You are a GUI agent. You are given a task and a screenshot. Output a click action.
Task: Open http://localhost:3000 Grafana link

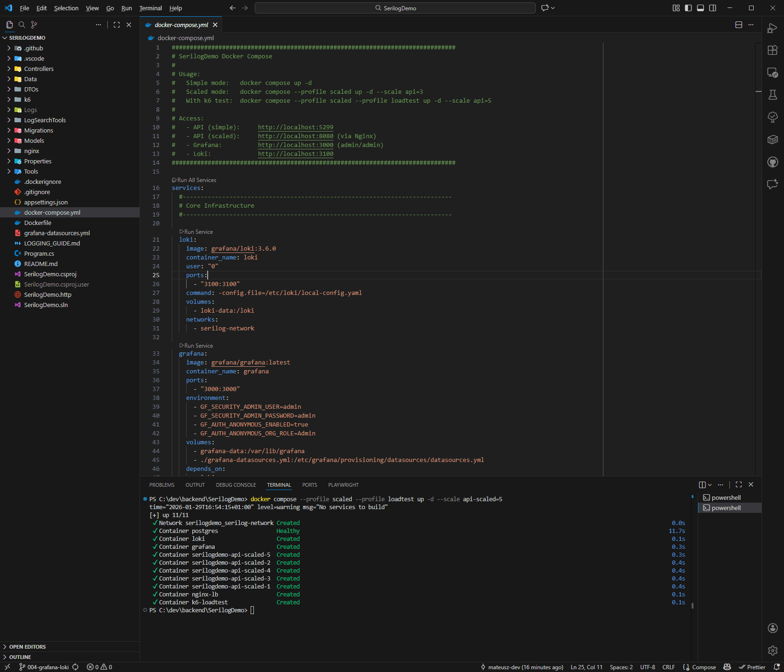(x=295, y=145)
